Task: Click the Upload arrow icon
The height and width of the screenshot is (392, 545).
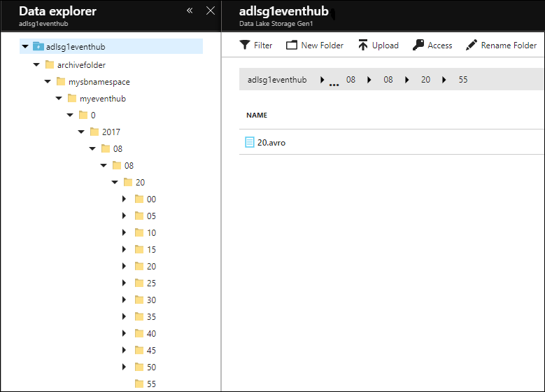Action: (363, 45)
